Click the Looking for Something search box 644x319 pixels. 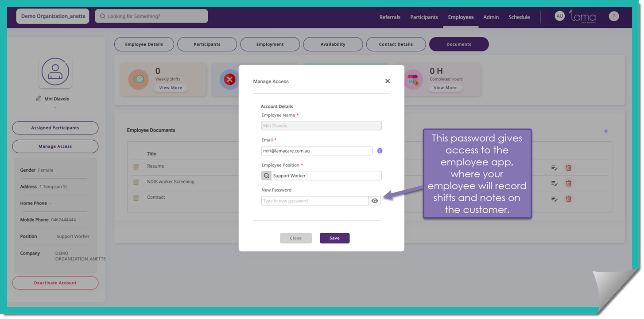point(151,16)
